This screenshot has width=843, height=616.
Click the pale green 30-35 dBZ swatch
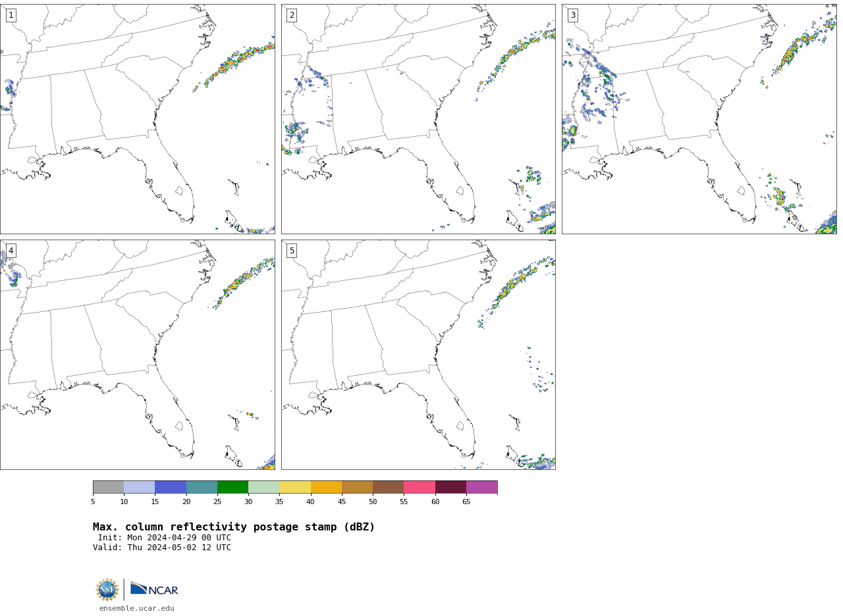pos(264,487)
